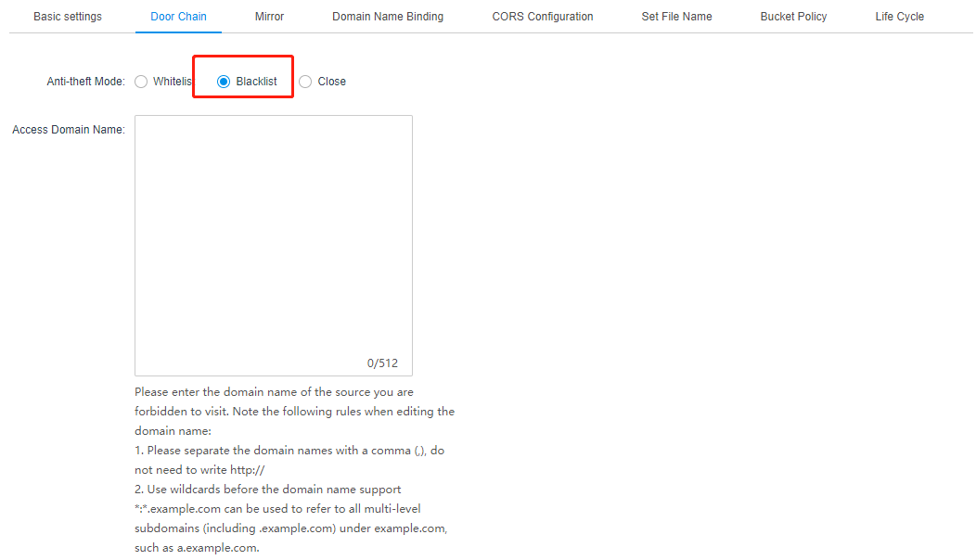This screenshot has height=560, width=976.
Task: Click the Access Domain Name label
Action: pyautogui.click(x=69, y=130)
